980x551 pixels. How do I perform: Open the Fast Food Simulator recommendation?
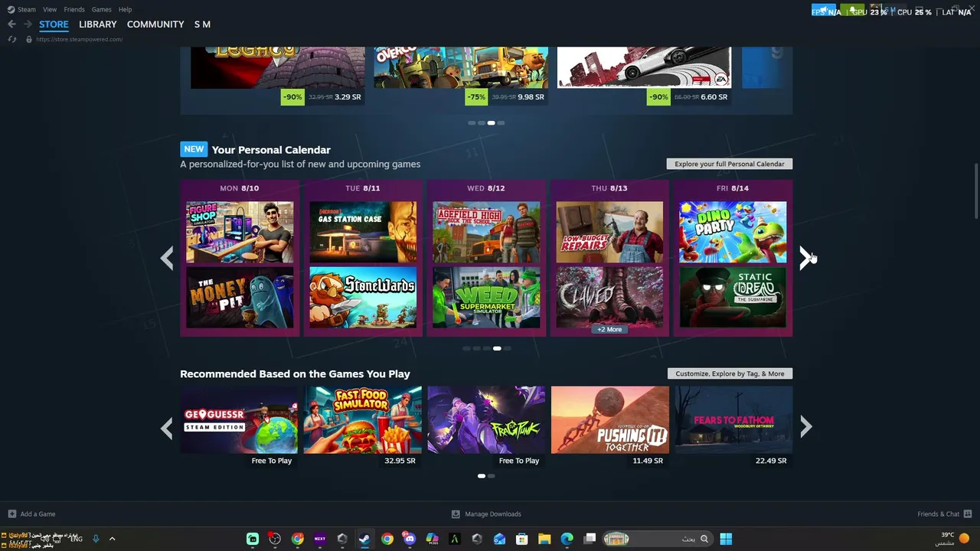pyautogui.click(x=363, y=419)
